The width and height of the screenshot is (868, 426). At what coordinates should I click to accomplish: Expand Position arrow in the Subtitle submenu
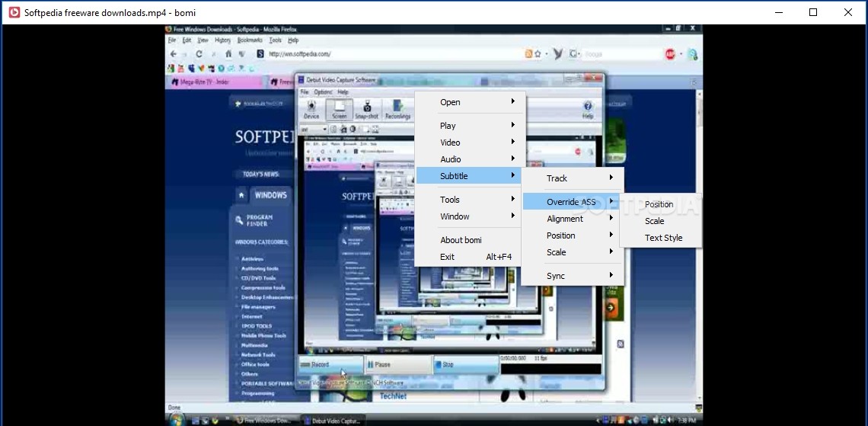click(x=611, y=235)
